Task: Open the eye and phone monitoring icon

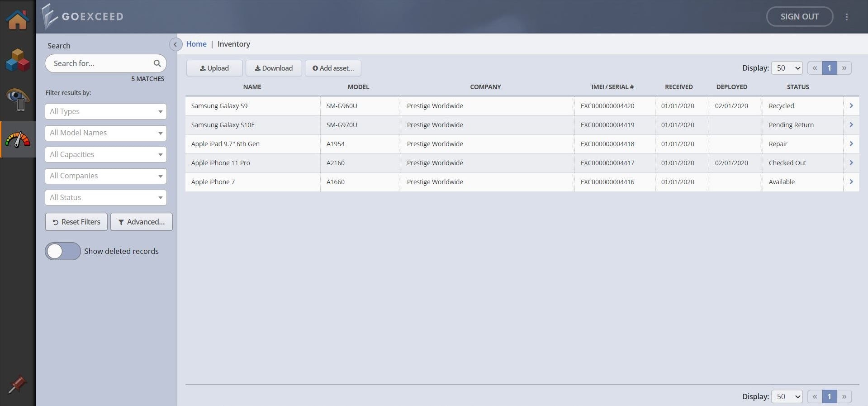Action: [18, 100]
